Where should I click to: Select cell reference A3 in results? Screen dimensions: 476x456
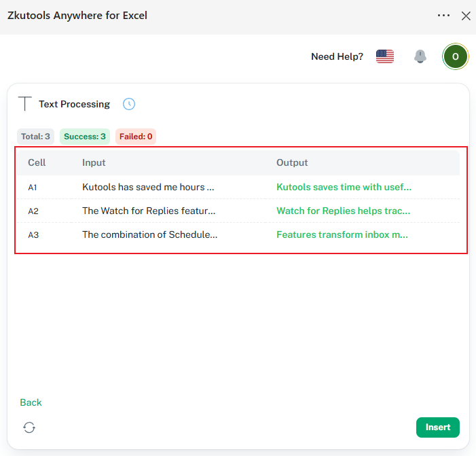[33, 235]
